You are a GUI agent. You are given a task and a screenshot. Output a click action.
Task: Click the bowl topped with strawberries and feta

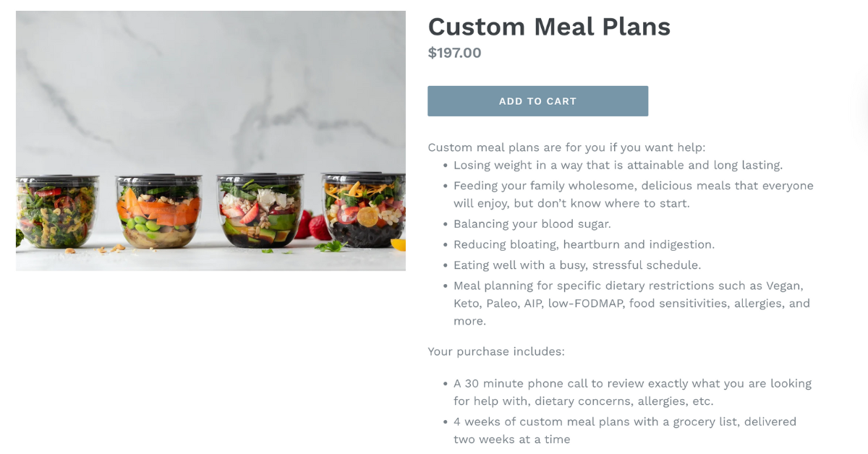pos(255,210)
